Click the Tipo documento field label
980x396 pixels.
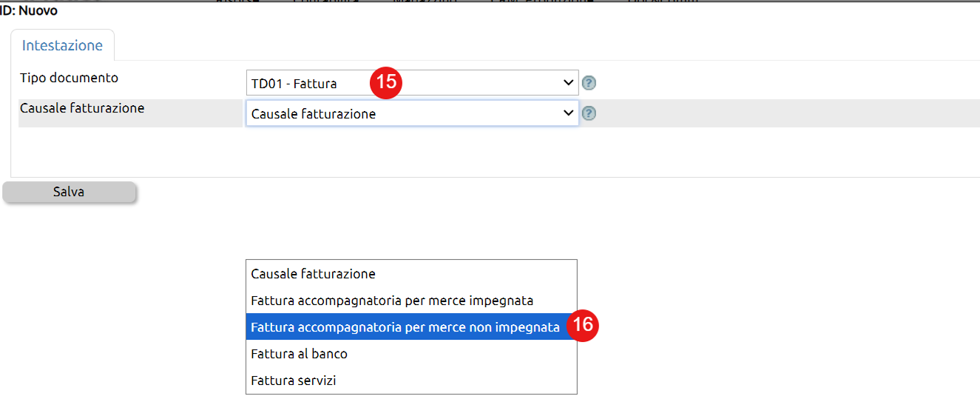click(69, 78)
